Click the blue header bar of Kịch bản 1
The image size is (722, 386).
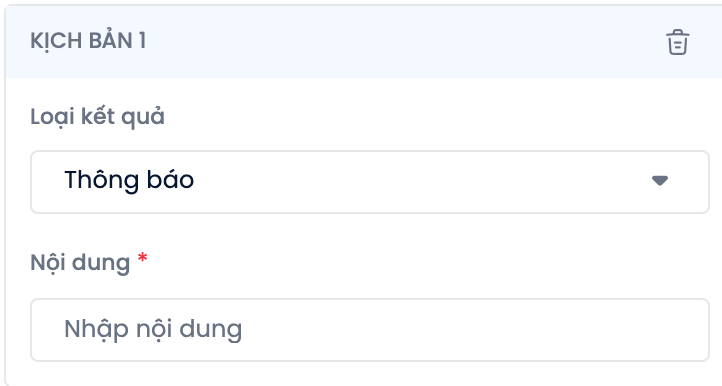pos(364,41)
